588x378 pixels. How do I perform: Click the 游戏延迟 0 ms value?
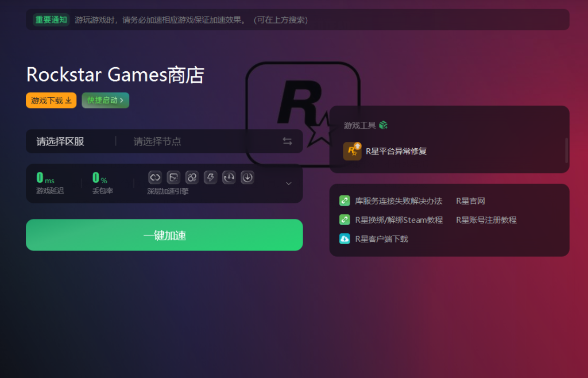pos(45,178)
